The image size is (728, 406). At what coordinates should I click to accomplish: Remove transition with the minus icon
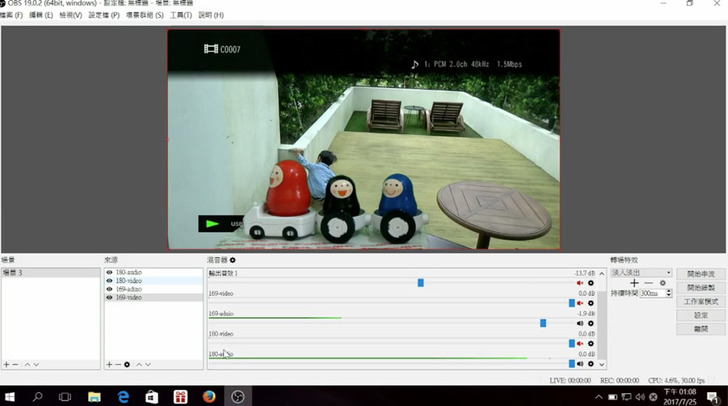point(649,283)
